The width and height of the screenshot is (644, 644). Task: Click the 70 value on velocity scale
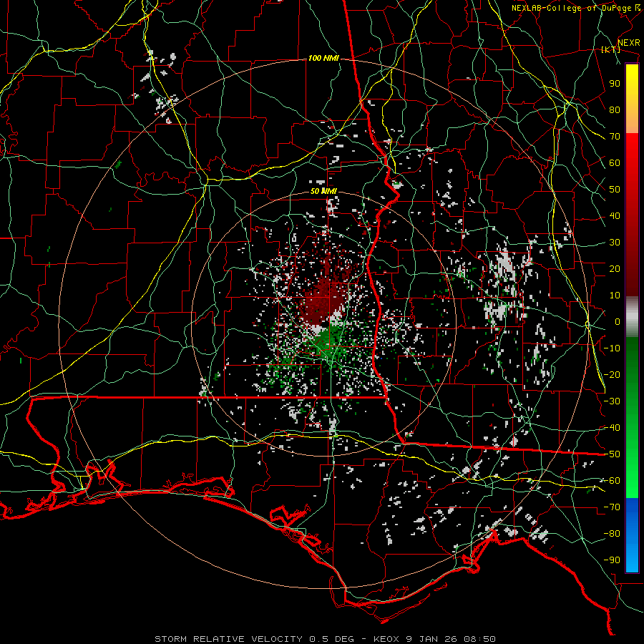[615, 137]
